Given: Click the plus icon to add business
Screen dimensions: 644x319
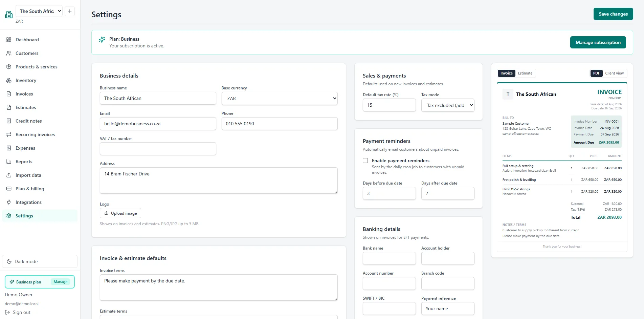Looking at the screenshot, I should tap(70, 11).
